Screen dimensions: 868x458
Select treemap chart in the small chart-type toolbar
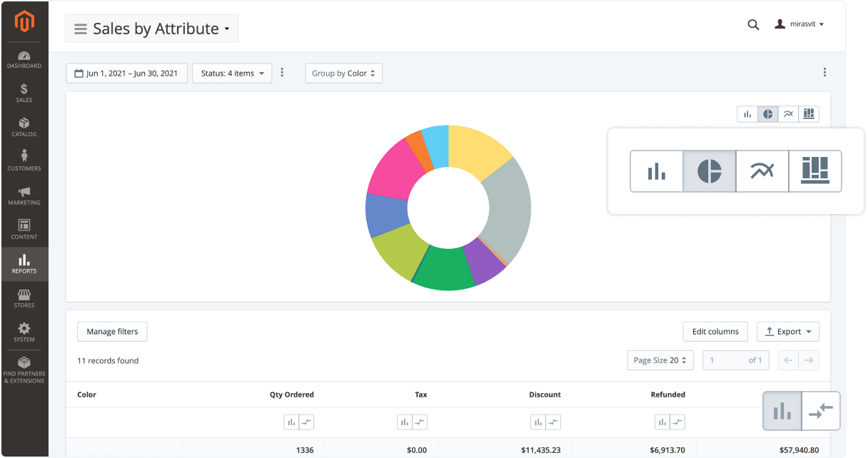pyautogui.click(x=809, y=114)
